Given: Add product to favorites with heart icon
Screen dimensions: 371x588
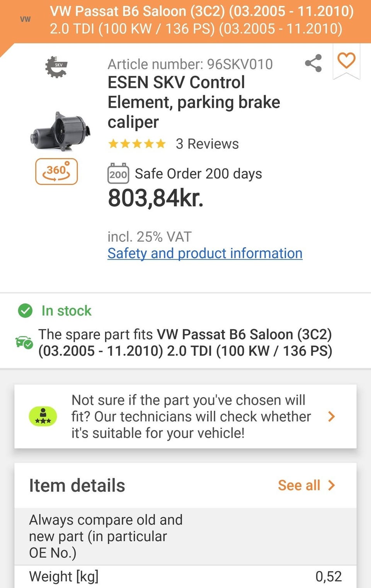Looking at the screenshot, I should click(346, 61).
